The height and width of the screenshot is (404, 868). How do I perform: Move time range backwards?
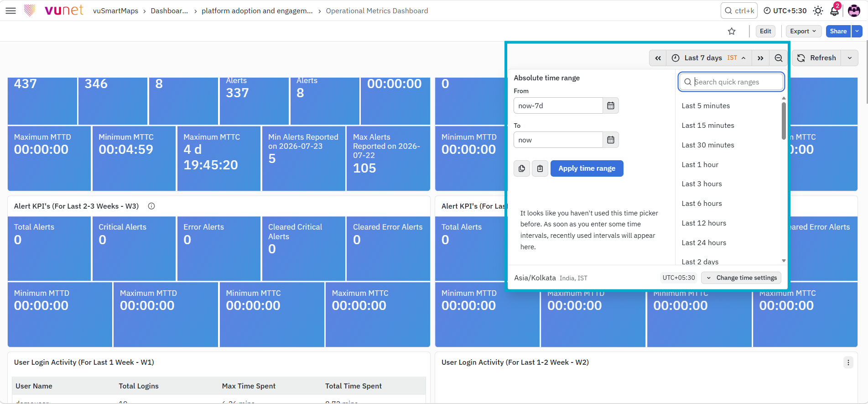pyautogui.click(x=658, y=58)
